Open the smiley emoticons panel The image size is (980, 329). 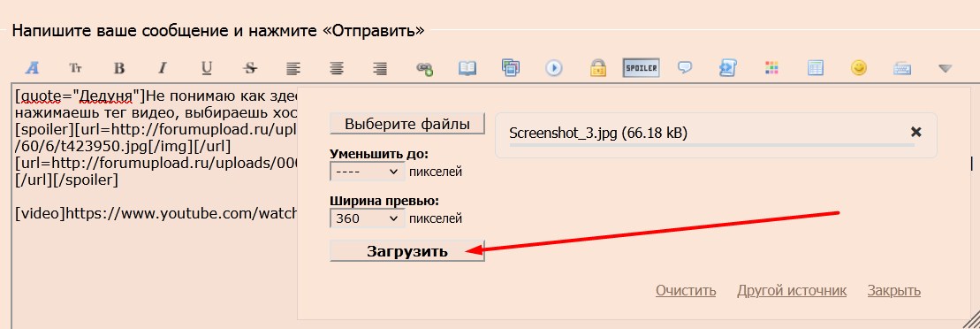click(859, 67)
